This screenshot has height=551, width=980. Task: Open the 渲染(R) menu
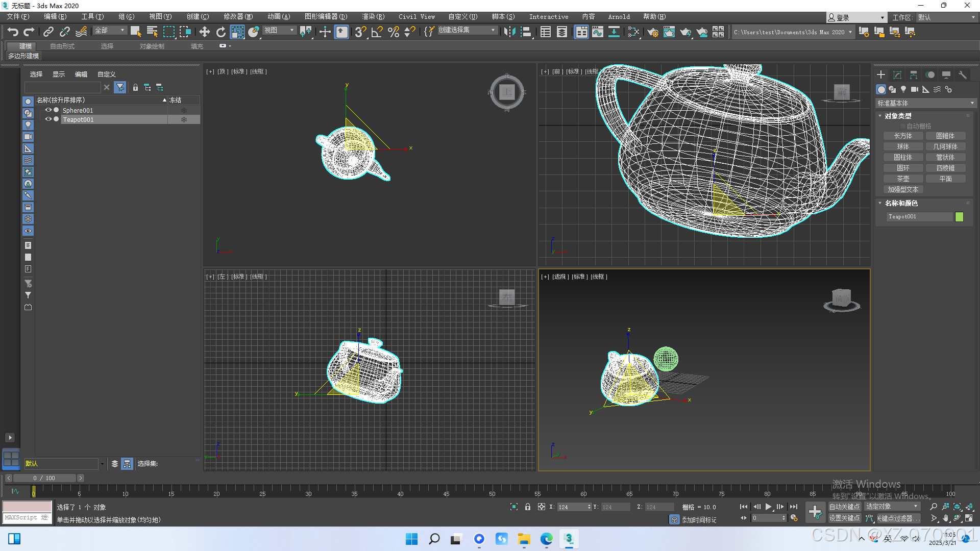(x=373, y=17)
